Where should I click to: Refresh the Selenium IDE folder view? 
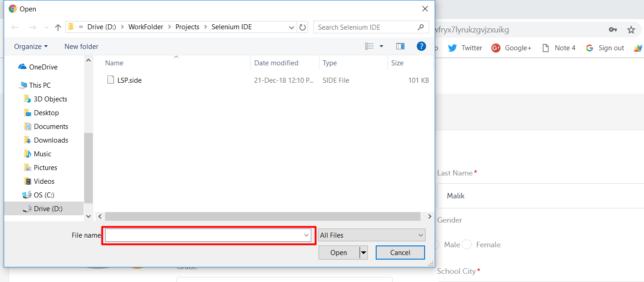[x=303, y=27]
